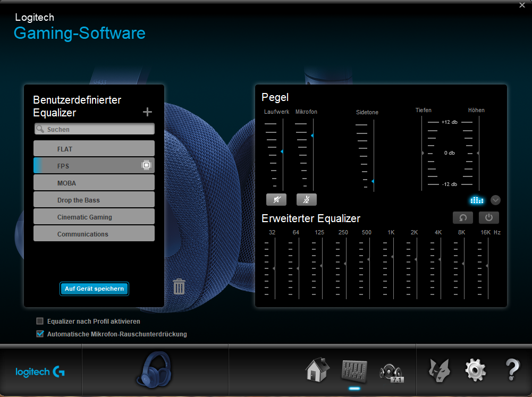Screen dimensions: 532x397
Task: Click the 64 Hz band slider
Action: [298, 268]
